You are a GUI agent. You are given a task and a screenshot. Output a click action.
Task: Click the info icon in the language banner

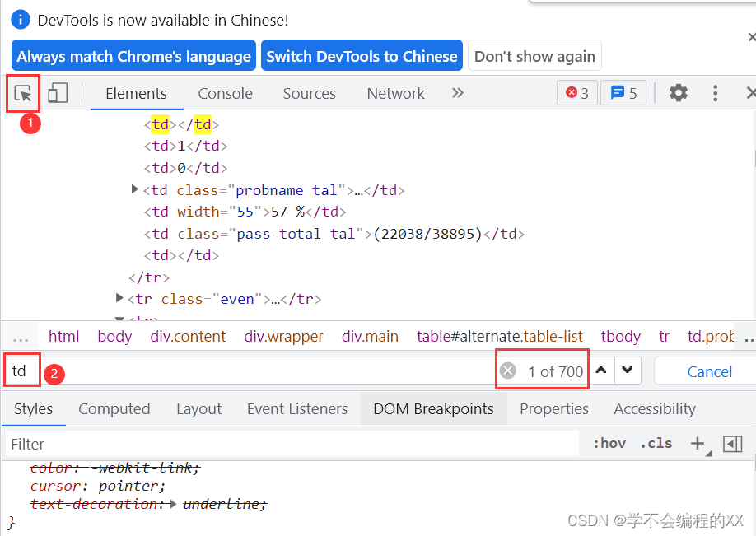pyautogui.click(x=21, y=20)
